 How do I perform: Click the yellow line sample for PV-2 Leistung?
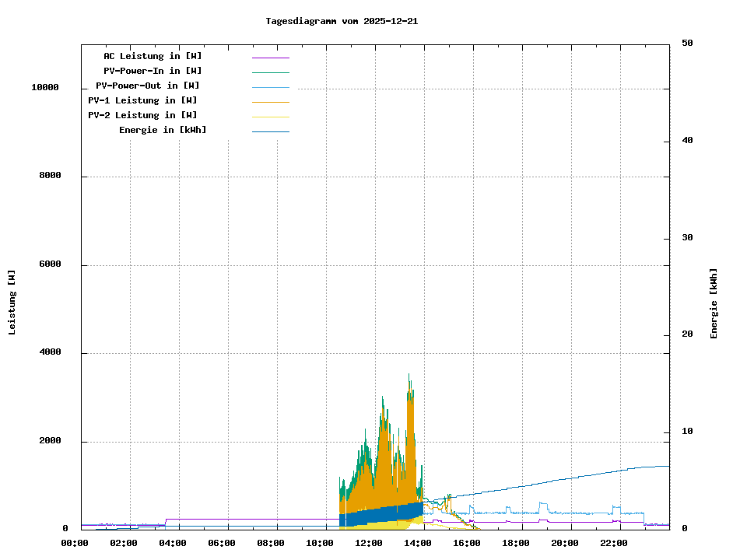click(x=270, y=117)
